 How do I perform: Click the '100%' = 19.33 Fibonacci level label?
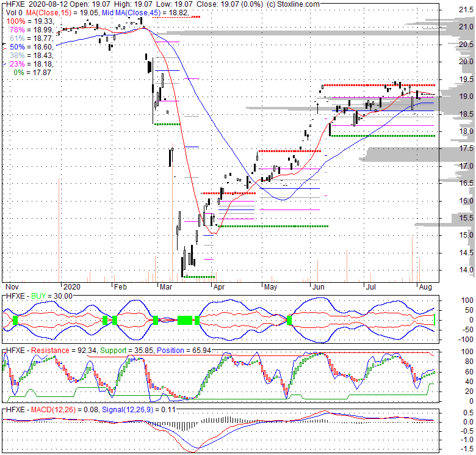16,21
